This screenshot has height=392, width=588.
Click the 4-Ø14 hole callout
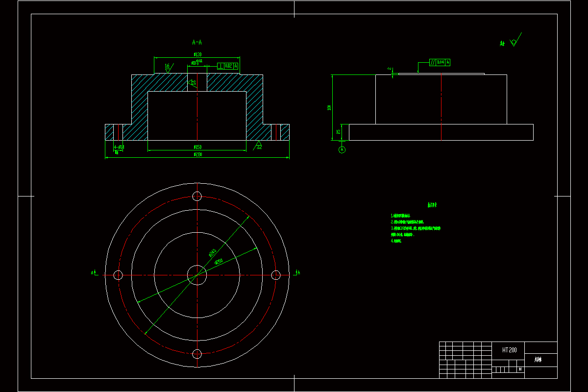click(119, 147)
